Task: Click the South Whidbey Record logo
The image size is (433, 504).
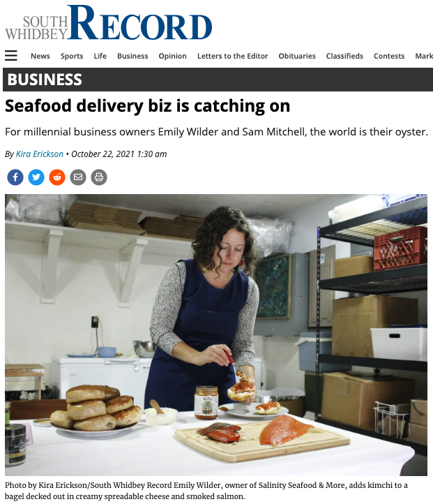Action: [x=109, y=22]
